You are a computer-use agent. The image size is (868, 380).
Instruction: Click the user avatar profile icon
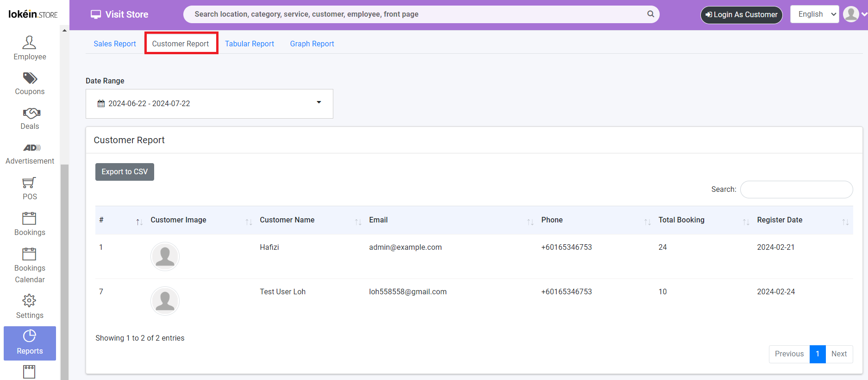click(x=851, y=14)
